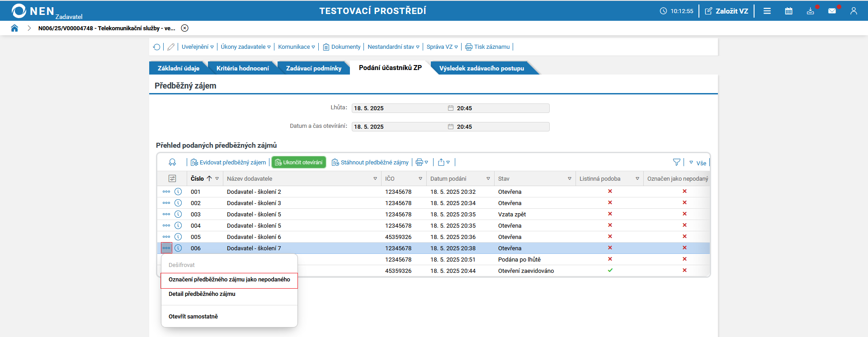Open the calendar icon in top bar

(x=788, y=11)
